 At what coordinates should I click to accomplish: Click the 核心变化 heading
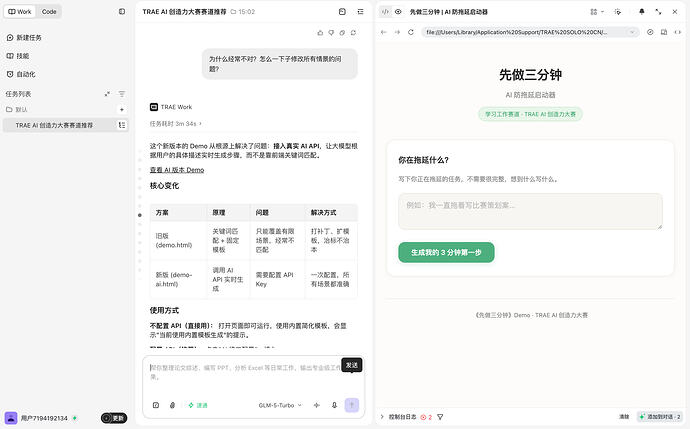pyautogui.click(x=165, y=186)
